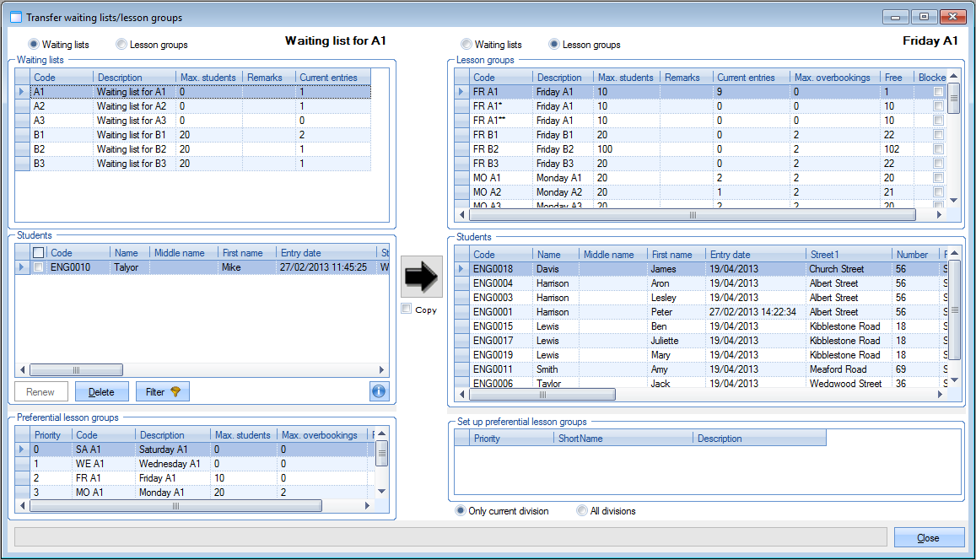Select the select-all checkbox in Students header

tap(39, 253)
